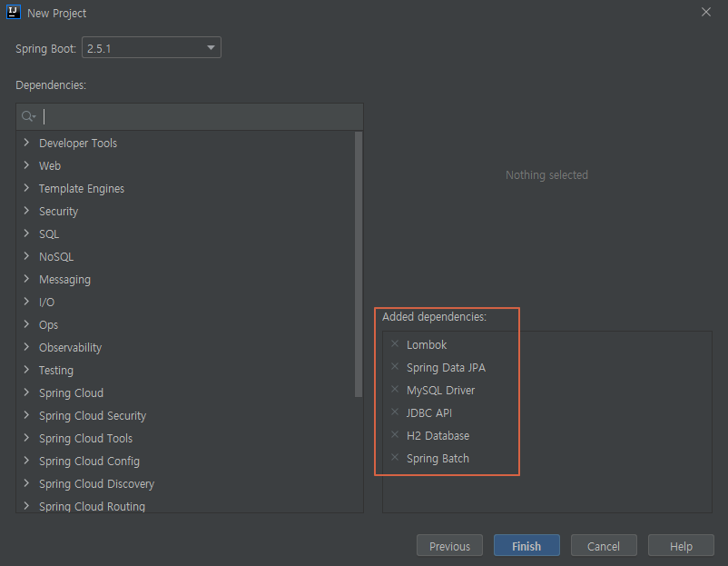Select the Security tree row

coord(185,212)
